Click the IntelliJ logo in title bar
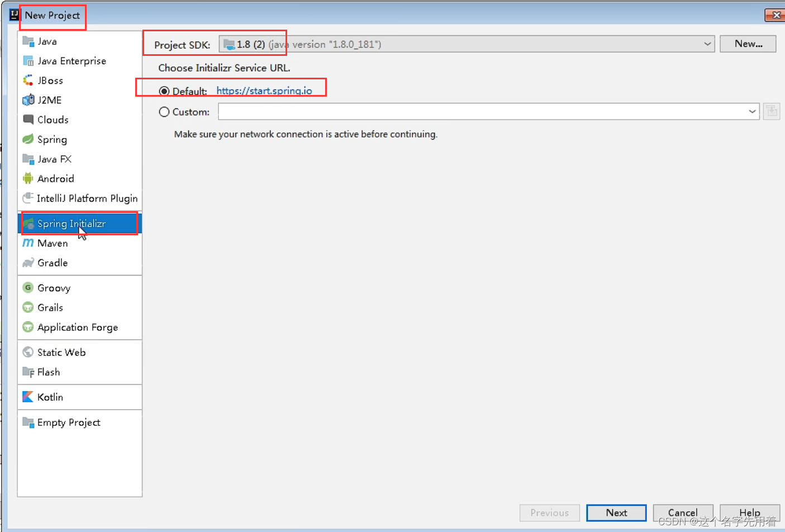Viewport: 785px width, 532px height. pyautogui.click(x=15, y=15)
